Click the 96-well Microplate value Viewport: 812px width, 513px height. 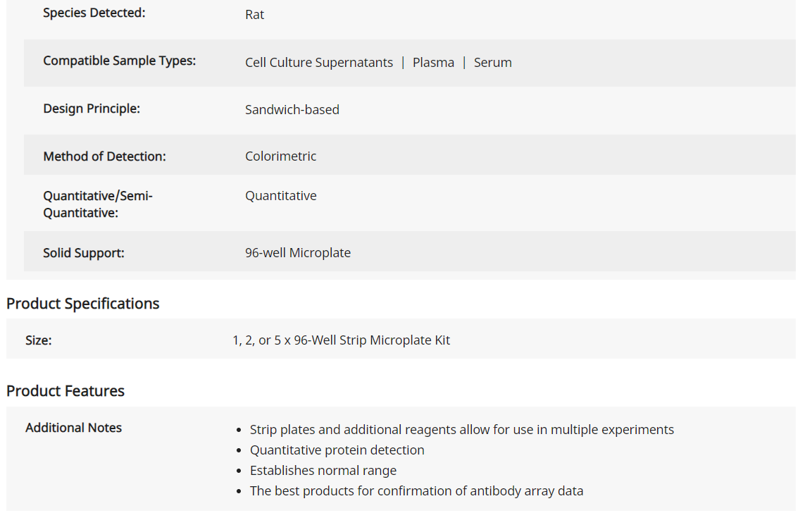click(x=298, y=253)
